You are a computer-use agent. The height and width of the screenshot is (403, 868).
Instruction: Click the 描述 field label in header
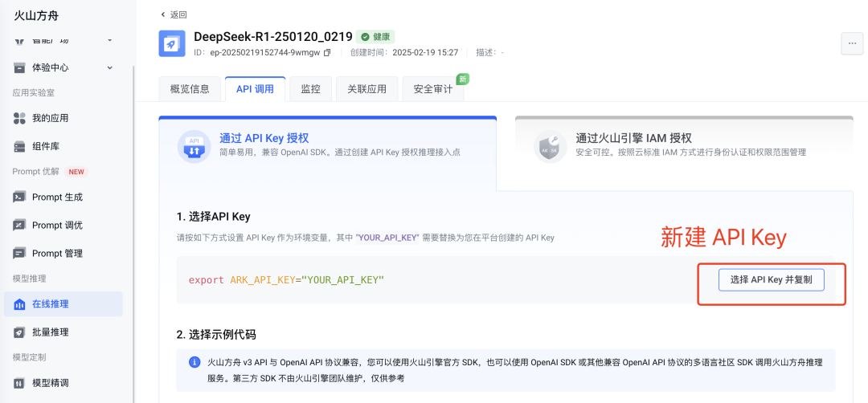487,52
